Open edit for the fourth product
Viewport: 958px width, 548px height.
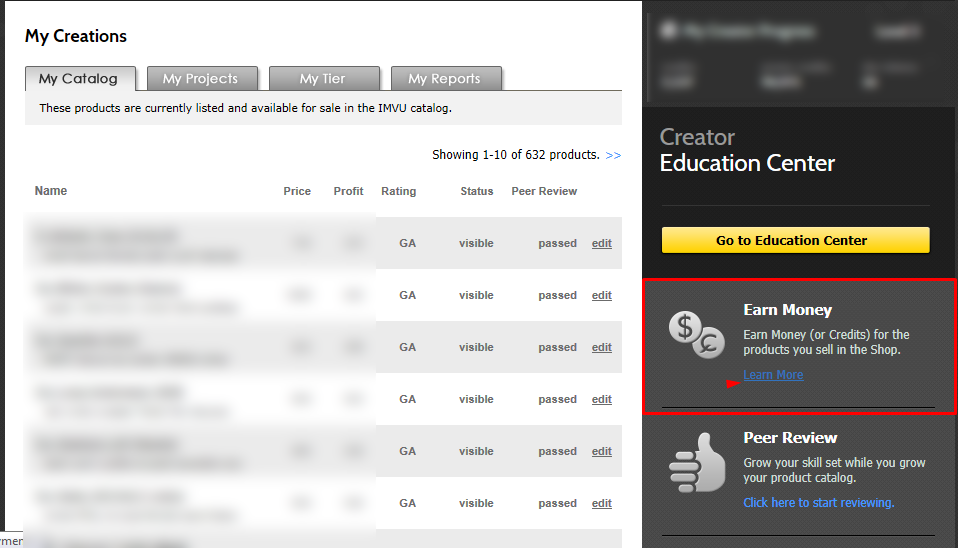pos(601,399)
